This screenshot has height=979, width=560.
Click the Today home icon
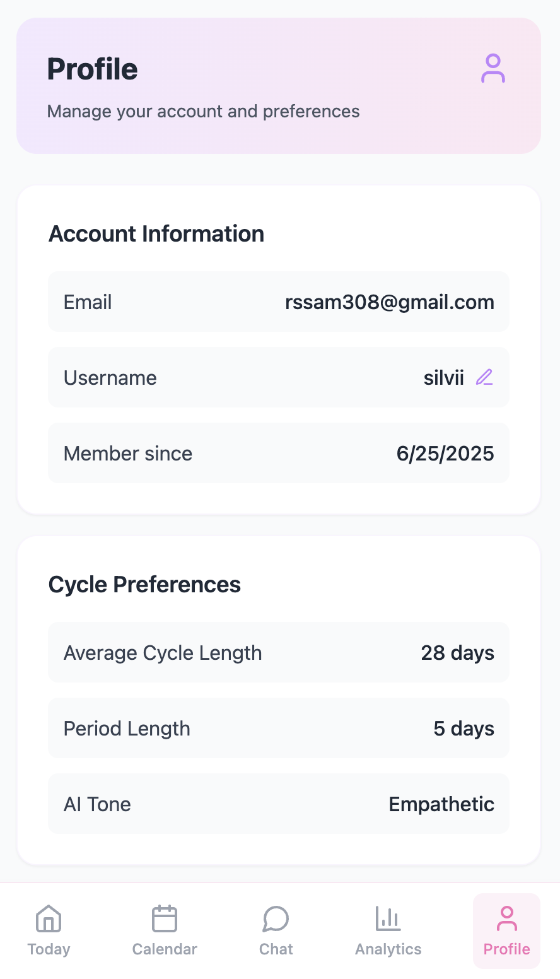pos(49,918)
